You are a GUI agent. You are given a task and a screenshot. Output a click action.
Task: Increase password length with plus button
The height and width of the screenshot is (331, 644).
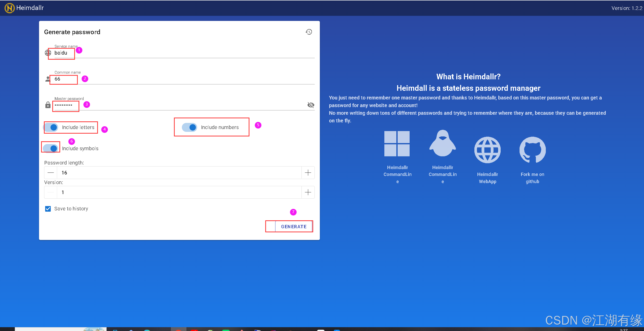[308, 173]
